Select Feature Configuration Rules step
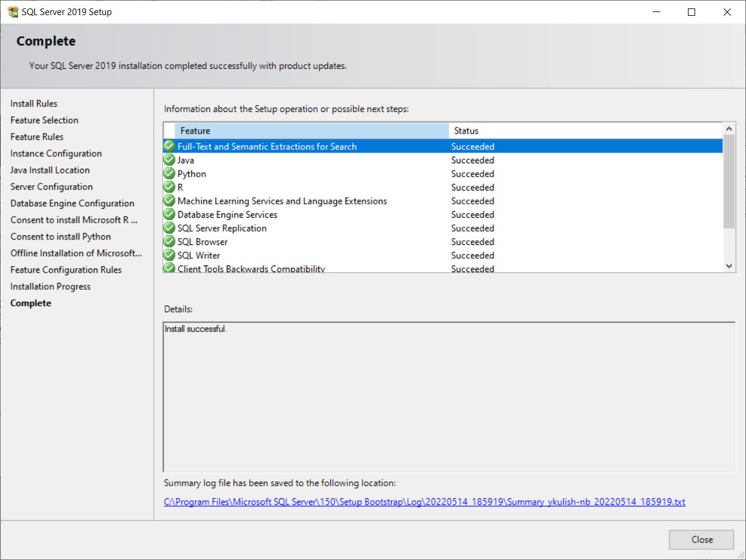Screen dimensions: 746x560 [66, 270]
